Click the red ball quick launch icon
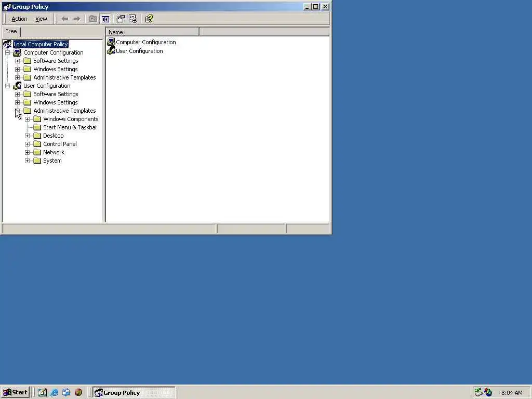 point(78,393)
